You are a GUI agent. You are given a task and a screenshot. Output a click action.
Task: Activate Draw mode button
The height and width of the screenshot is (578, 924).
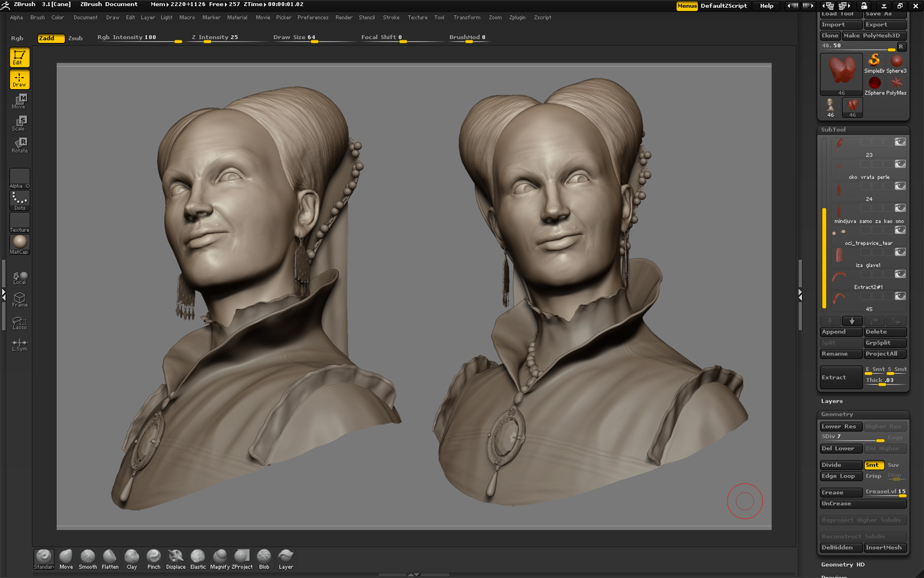pos(19,80)
